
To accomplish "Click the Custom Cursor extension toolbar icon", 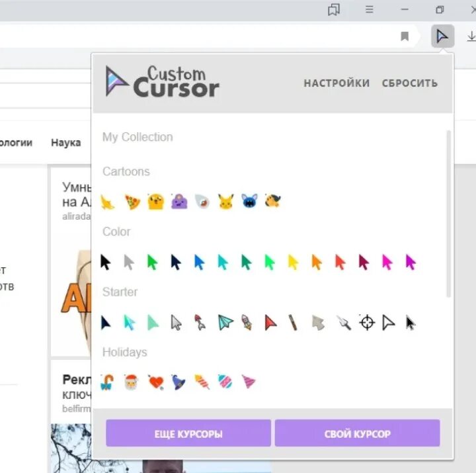I will pos(442,36).
